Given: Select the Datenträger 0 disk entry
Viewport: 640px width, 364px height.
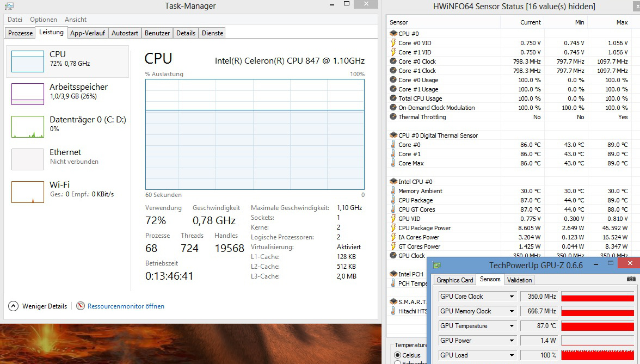Looking at the screenshot, I should tap(67, 126).
